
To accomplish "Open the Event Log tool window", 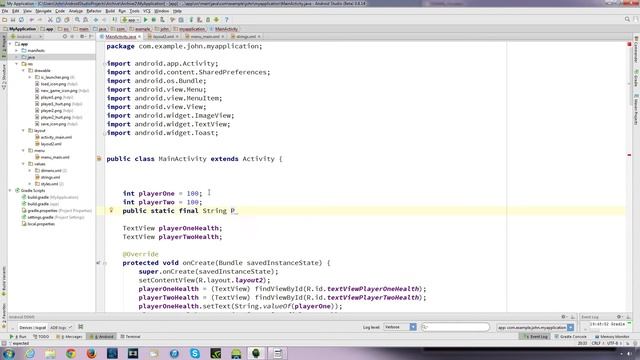I will coord(536,336).
